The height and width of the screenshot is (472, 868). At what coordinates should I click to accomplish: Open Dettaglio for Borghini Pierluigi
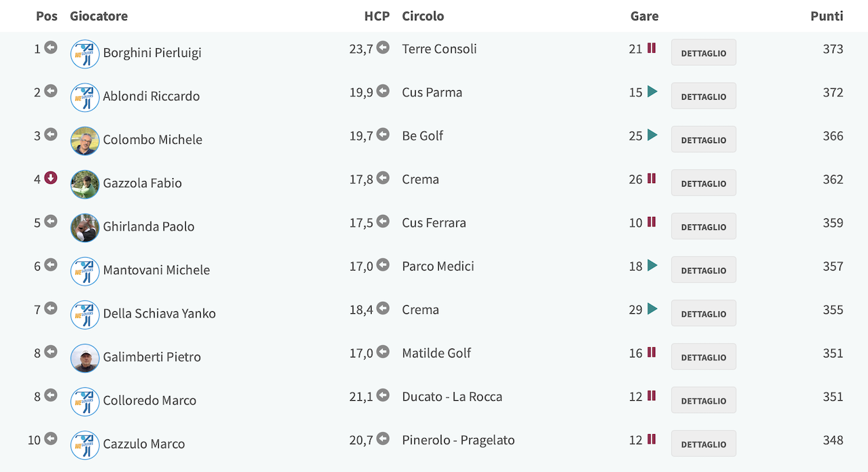coord(703,53)
